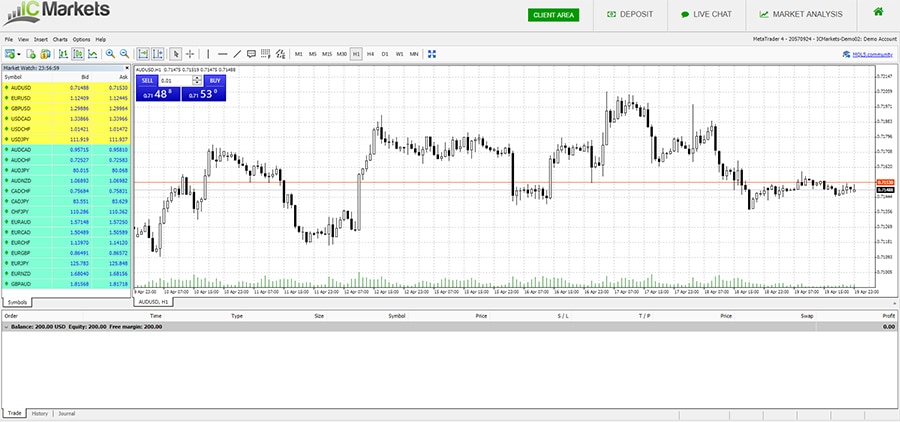Viewport: 900px width, 422px height.
Task: Select the crosshair cursor tool
Action: (190, 53)
